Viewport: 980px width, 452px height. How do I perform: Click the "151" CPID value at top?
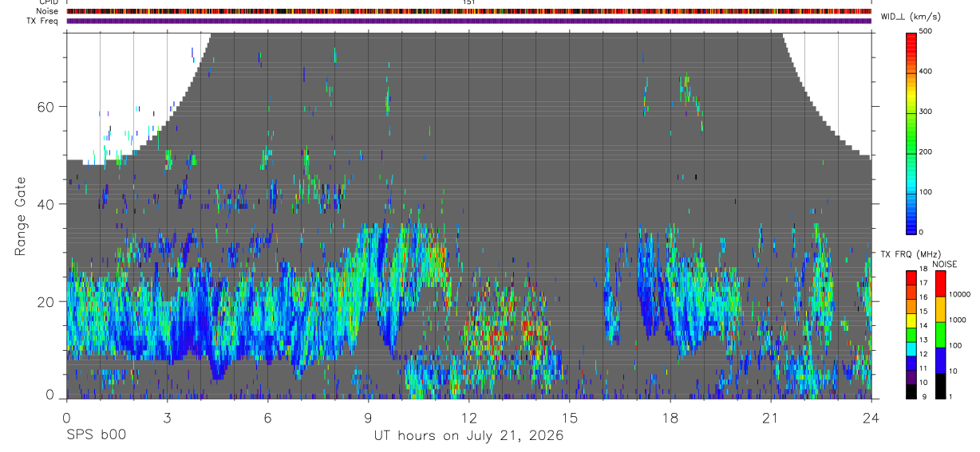469,2
